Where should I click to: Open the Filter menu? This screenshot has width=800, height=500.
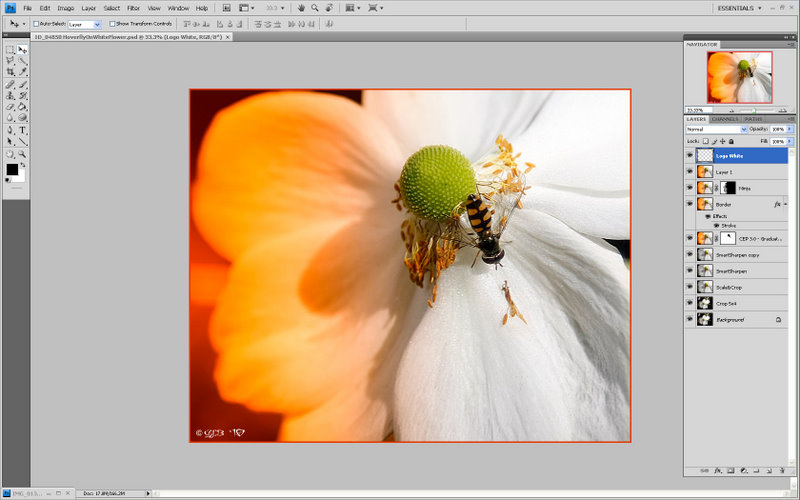134,8
